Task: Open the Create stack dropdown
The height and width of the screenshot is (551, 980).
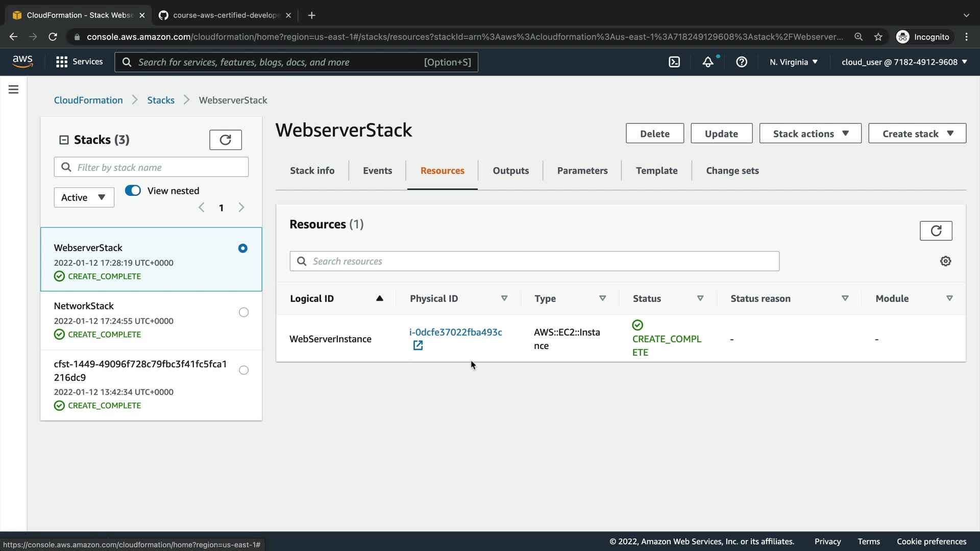Action: [x=917, y=134]
